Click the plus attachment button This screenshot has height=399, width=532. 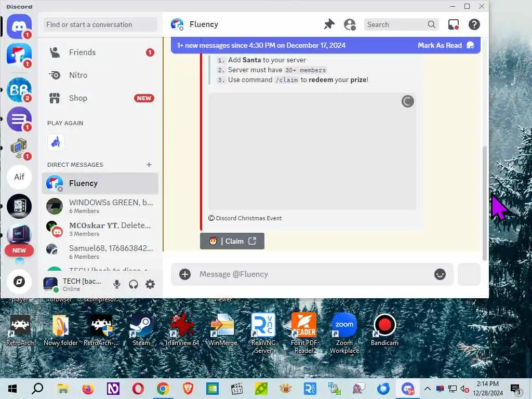185,274
